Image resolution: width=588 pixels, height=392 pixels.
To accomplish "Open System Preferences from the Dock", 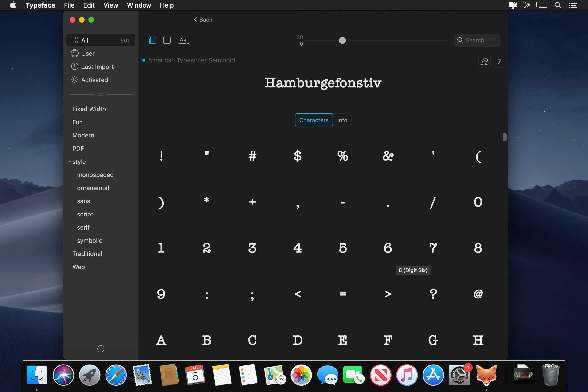I will click(459, 375).
